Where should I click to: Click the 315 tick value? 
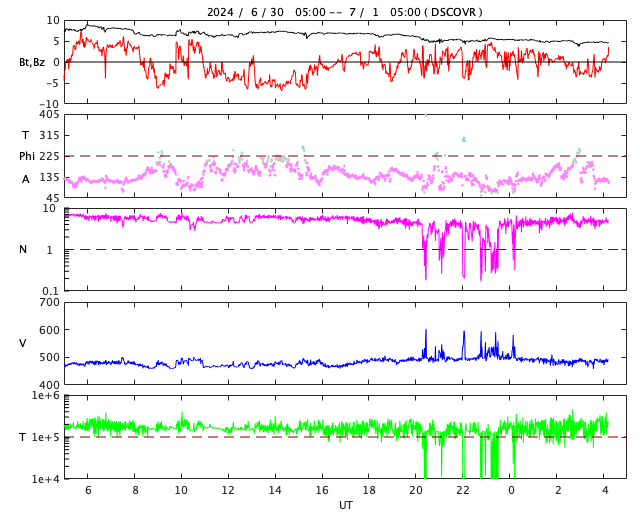[x=49, y=135]
